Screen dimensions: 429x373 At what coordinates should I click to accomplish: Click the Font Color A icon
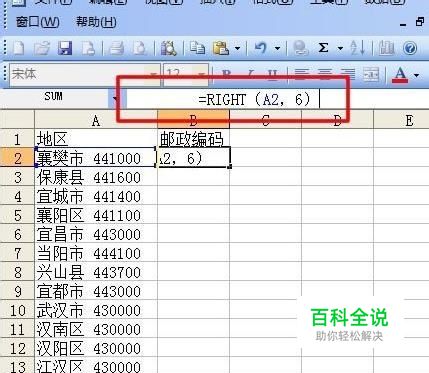tap(400, 74)
